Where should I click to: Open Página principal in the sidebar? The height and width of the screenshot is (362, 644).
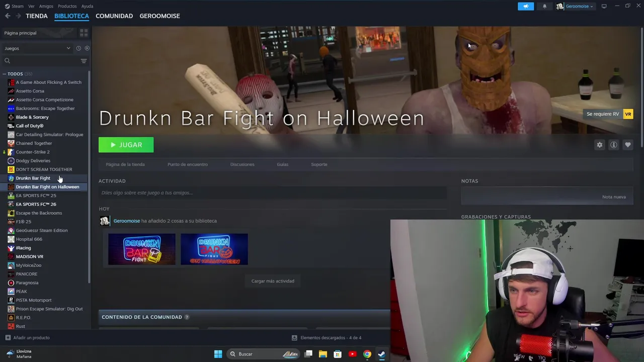click(20, 33)
